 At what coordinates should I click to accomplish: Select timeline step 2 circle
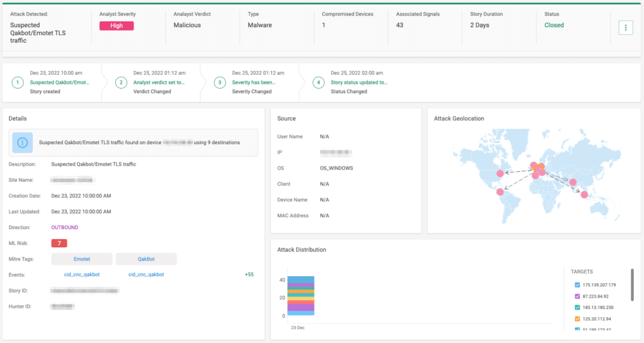click(121, 82)
